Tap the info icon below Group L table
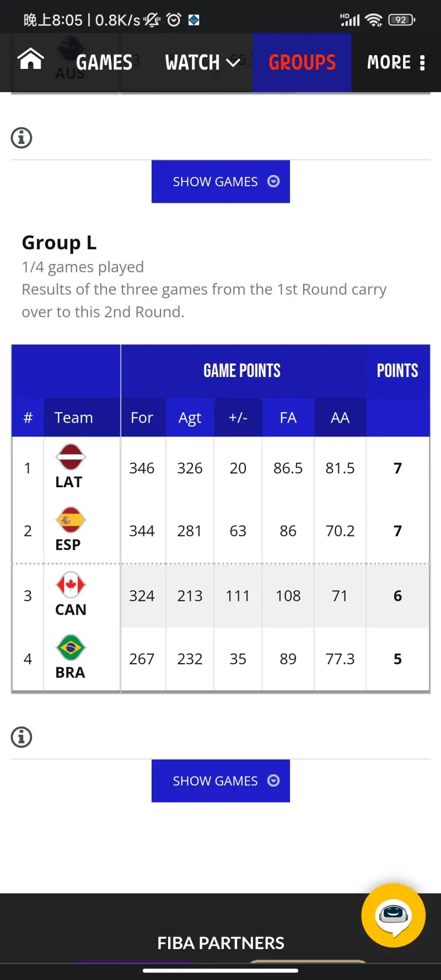Image resolution: width=441 pixels, height=980 pixels. click(21, 737)
